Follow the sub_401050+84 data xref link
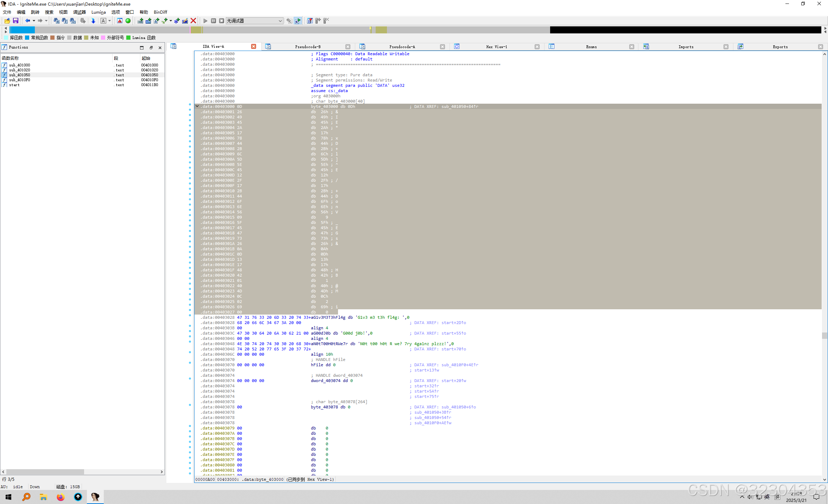The height and width of the screenshot is (504, 828). [x=459, y=106]
